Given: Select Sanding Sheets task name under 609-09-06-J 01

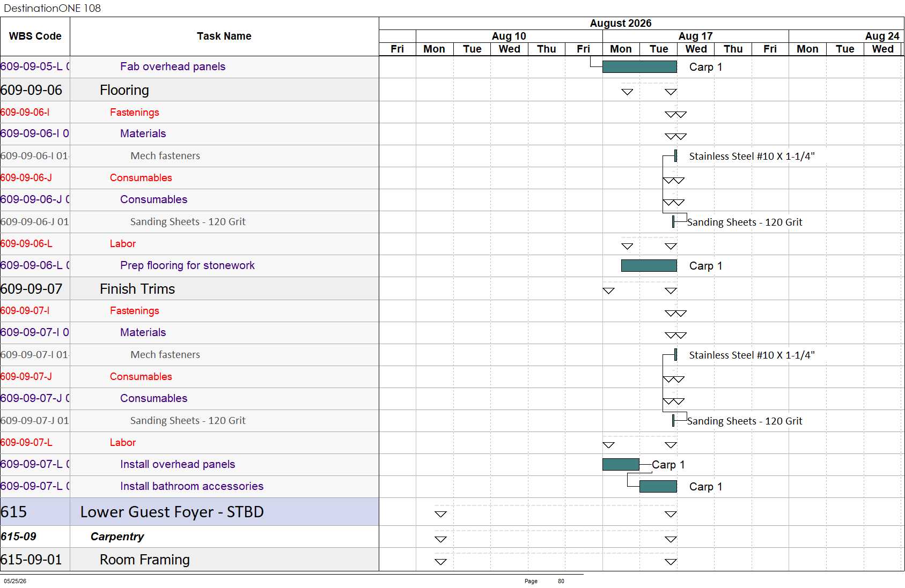Looking at the screenshot, I should click(188, 222).
